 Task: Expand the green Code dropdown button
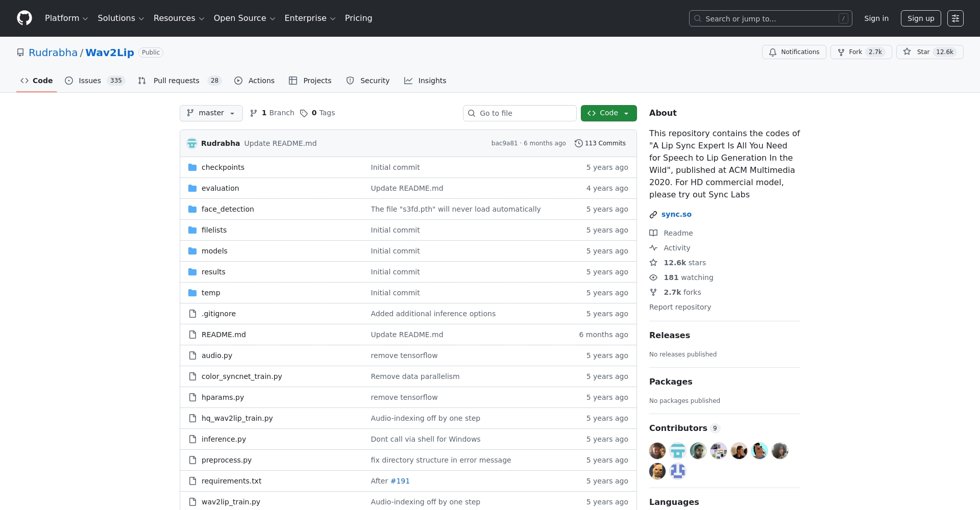point(608,113)
